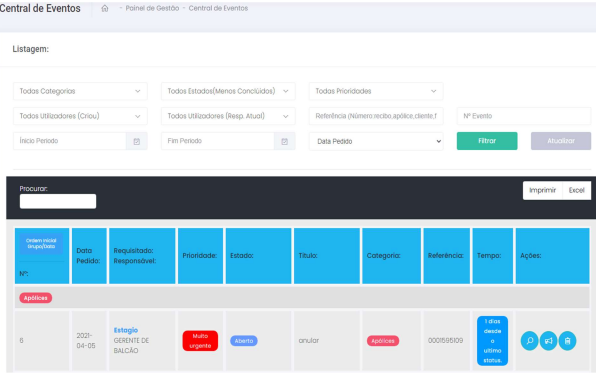
Task: Click the Muito urgente priority badge
Action: [x=200, y=341]
